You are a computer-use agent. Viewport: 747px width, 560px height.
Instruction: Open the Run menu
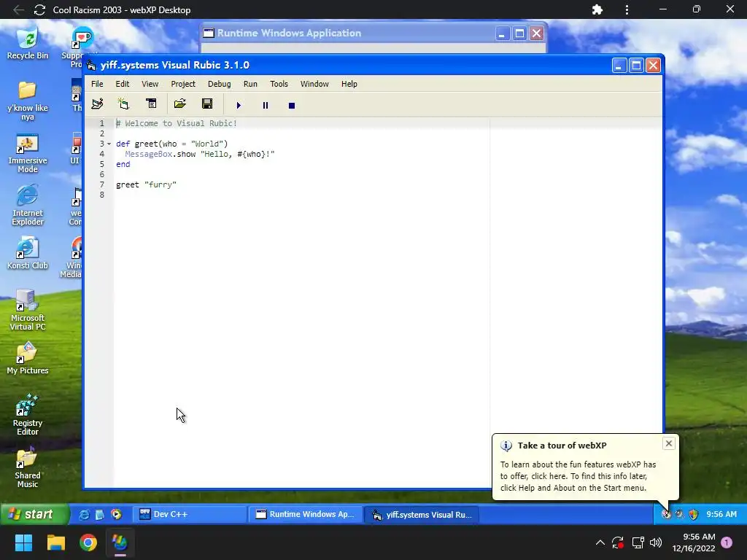(x=250, y=84)
